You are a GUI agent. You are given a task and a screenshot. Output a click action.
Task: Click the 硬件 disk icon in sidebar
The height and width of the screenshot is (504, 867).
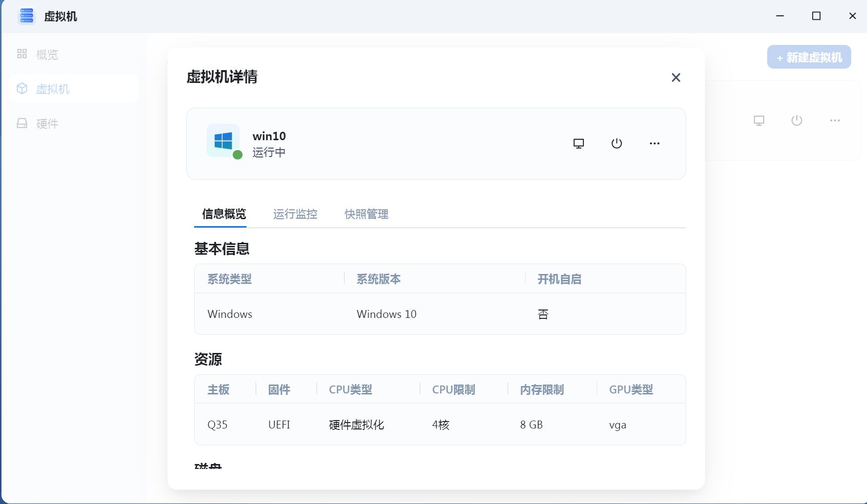22,123
